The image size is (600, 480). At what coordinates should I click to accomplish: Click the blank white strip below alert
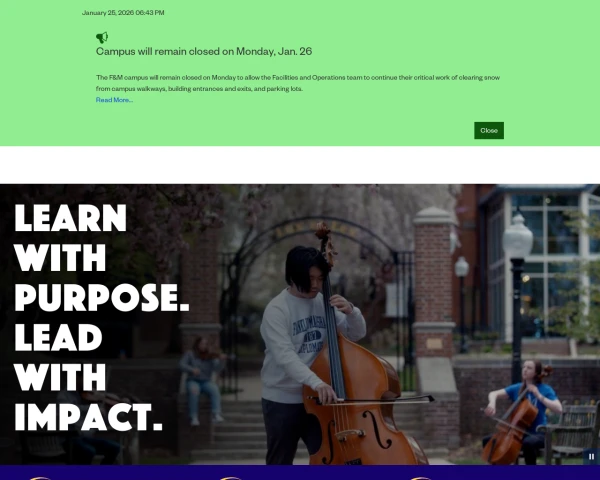pyautogui.click(x=300, y=165)
